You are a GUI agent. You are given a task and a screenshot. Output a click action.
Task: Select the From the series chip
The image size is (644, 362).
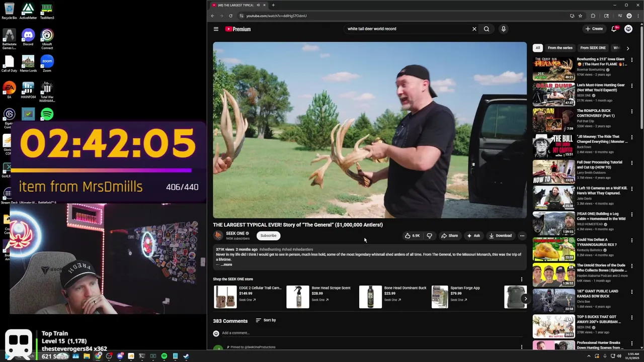pyautogui.click(x=560, y=48)
